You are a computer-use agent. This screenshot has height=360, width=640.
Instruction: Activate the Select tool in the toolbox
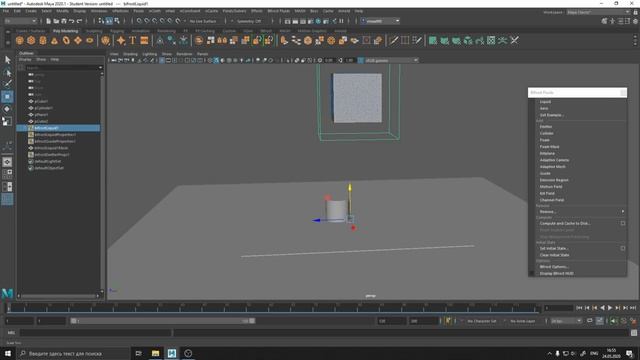pos(7,60)
